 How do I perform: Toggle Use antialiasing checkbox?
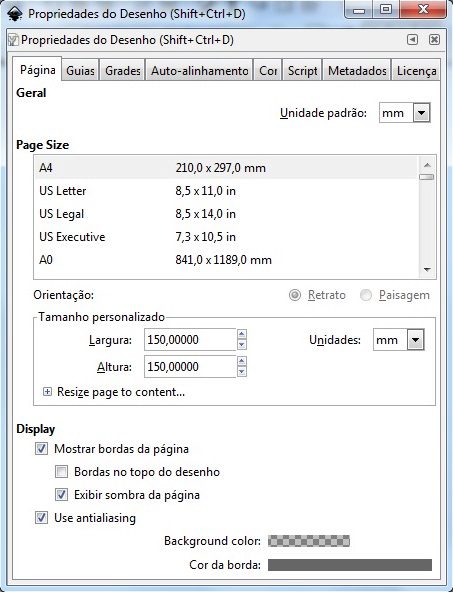pyautogui.click(x=42, y=518)
